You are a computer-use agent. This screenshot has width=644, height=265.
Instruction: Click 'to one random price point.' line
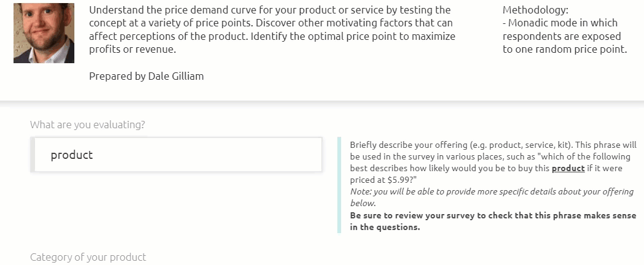(x=565, y=50)
